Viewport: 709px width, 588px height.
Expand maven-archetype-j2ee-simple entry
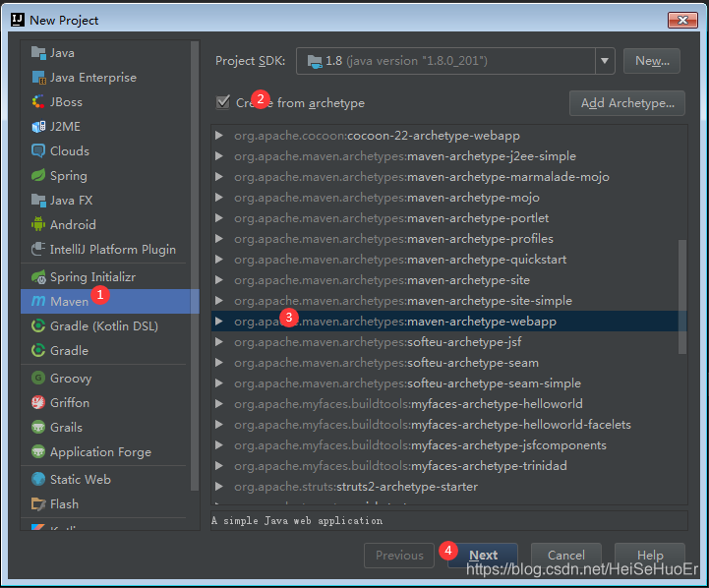[x=219, y=156]
